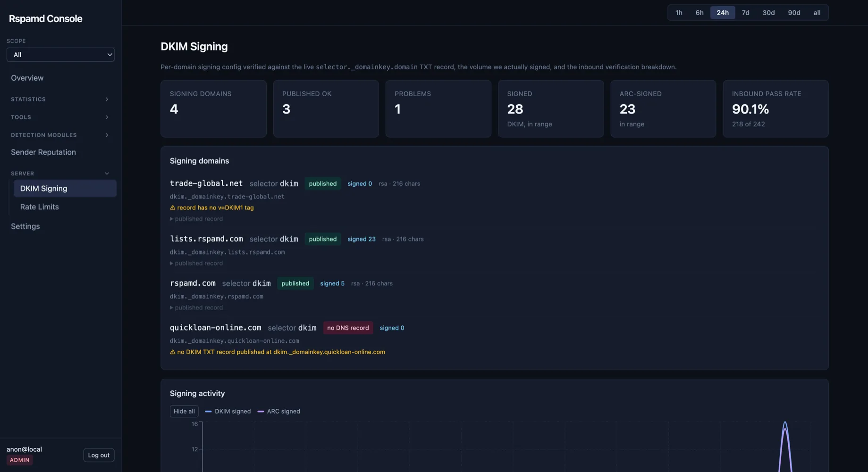Click the no DNS record badge
The height and width of the screenshot is (472, 868).
click(x=348, y=328)
